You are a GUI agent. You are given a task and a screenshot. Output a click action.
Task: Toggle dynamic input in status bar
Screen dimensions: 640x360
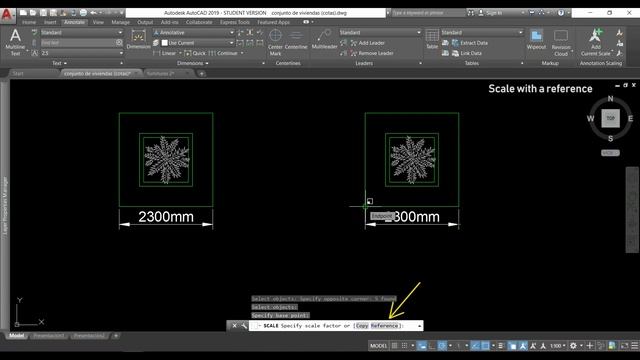(422, 345)
